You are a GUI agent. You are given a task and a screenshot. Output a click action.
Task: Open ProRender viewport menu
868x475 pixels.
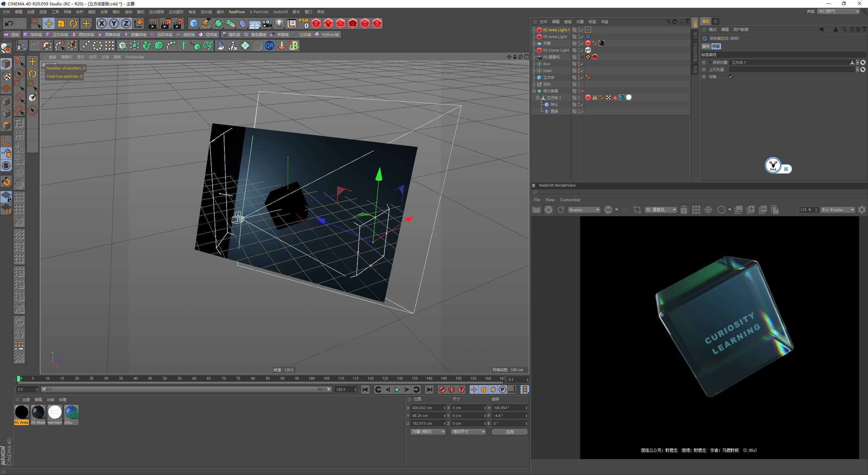click(135, 57)
